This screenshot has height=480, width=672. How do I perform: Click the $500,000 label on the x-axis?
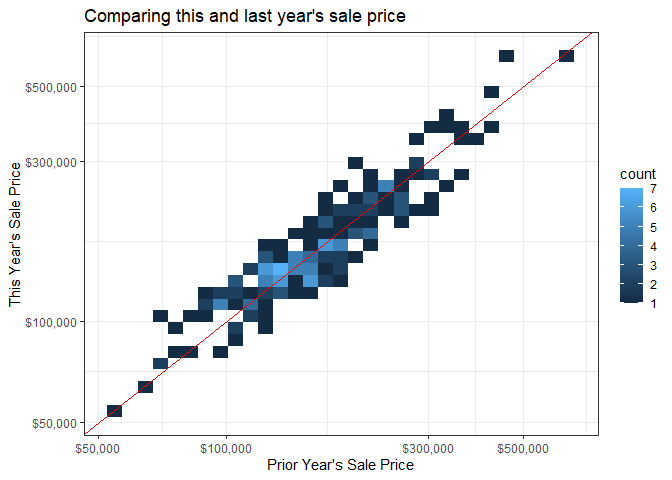point(524,447)
